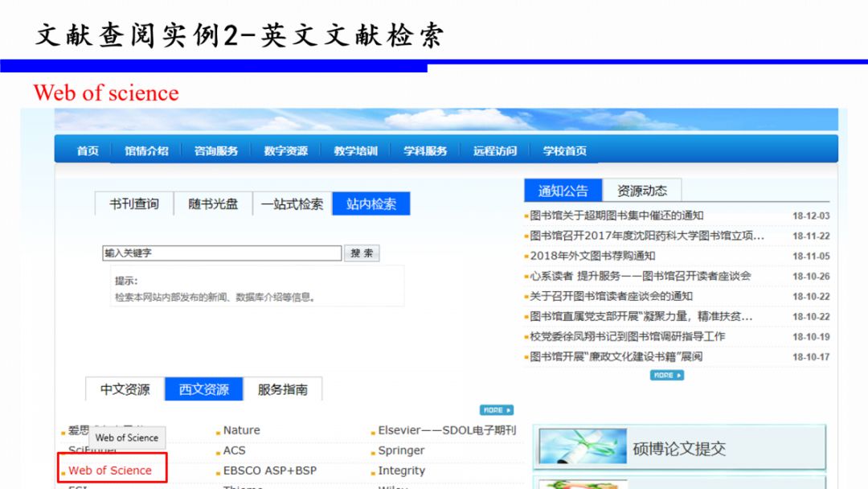Click the 输入关键字 search field

pos(222,253)
